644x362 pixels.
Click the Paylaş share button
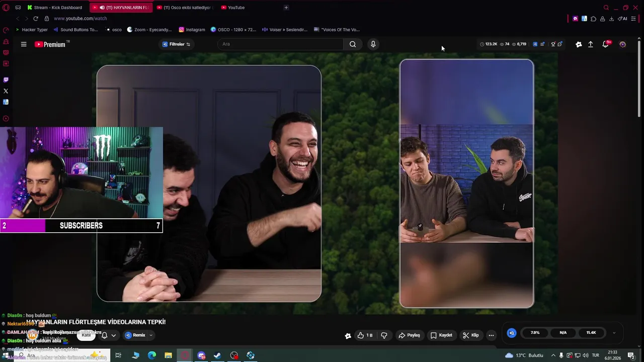(x=409, y=335)
